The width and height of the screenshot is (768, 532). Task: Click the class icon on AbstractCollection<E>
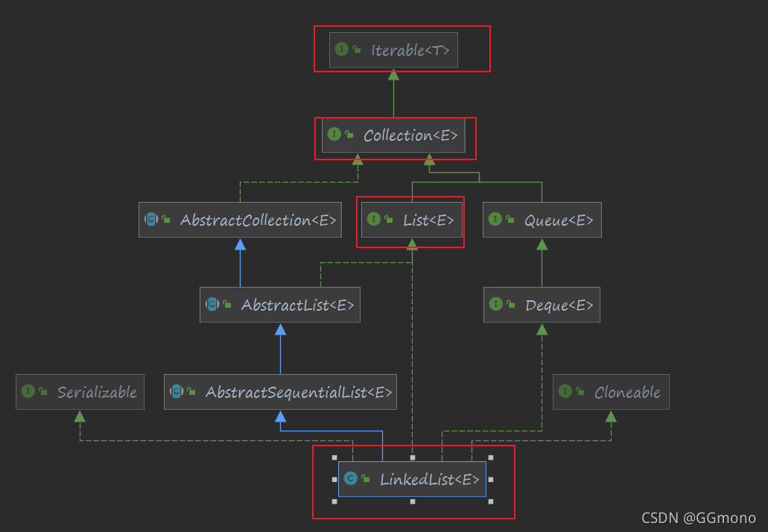[x=152, y=220]
